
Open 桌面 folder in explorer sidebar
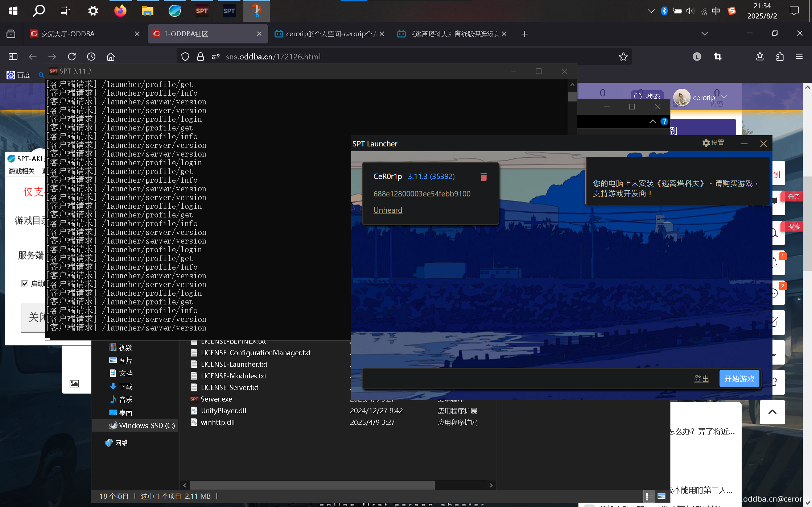point(121,412)
